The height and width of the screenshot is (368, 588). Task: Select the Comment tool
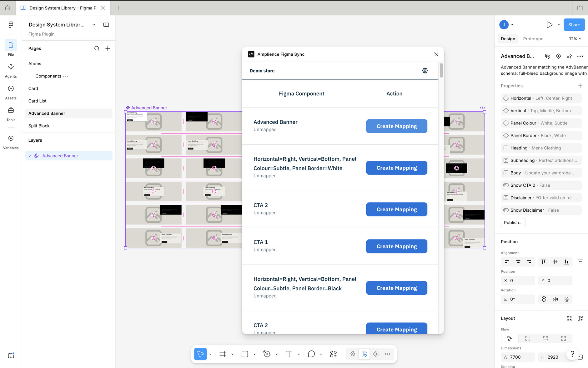point(311,354)
